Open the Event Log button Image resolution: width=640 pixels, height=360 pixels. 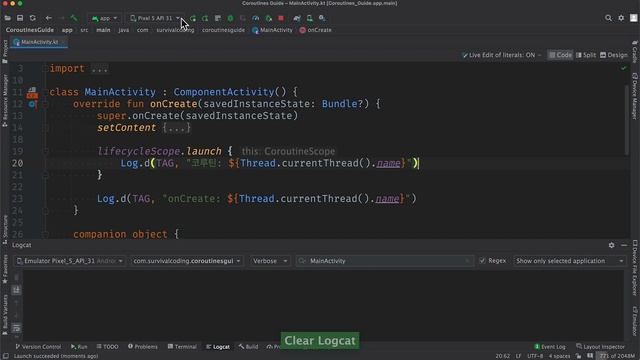point(550,347)
